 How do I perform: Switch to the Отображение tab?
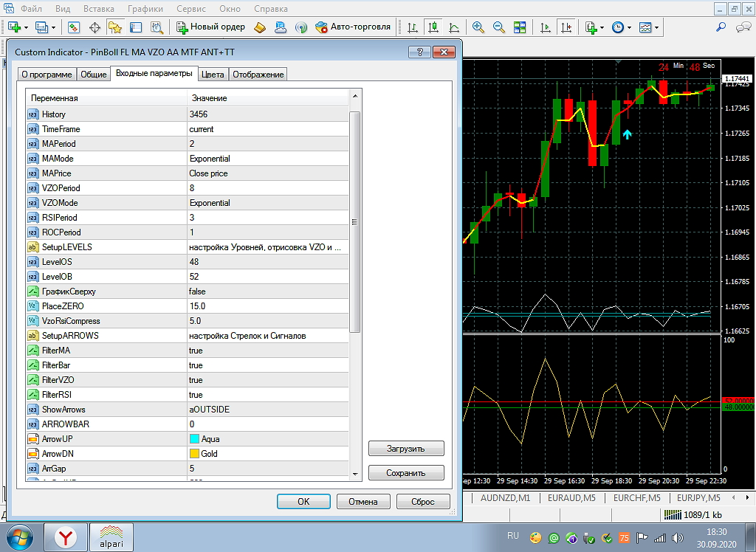[x=258, y=75]
